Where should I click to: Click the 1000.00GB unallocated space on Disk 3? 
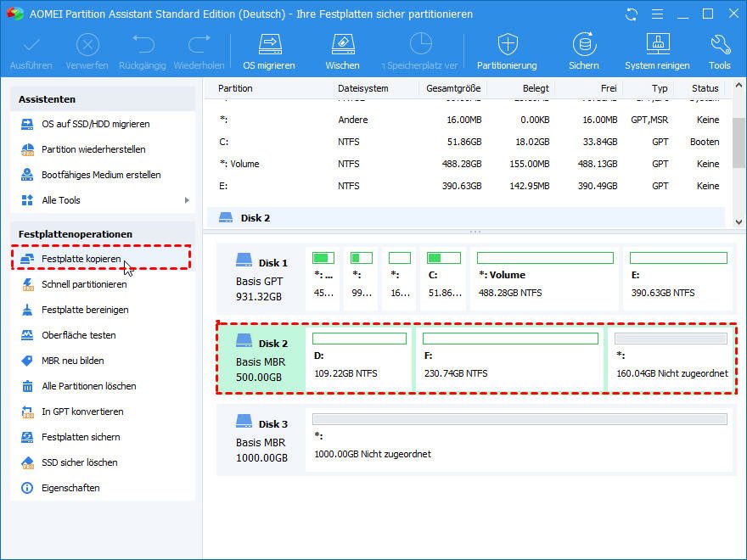tap(520, 440)
